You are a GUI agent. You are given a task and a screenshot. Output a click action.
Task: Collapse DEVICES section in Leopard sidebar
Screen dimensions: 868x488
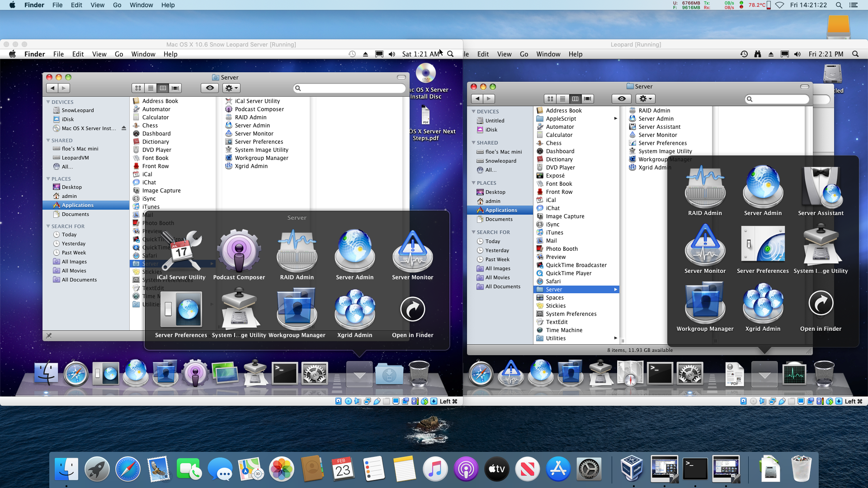point(474,112)
